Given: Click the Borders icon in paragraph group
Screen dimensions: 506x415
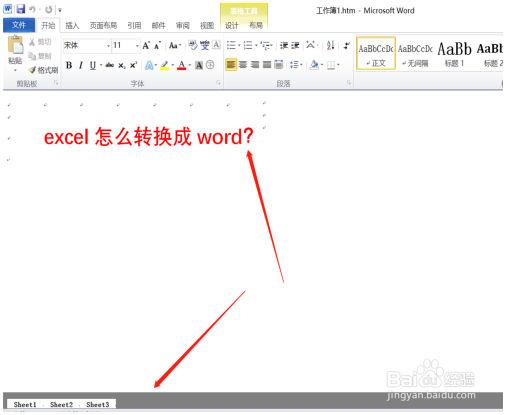Looking at the screenshot, I should pos(331,65).
